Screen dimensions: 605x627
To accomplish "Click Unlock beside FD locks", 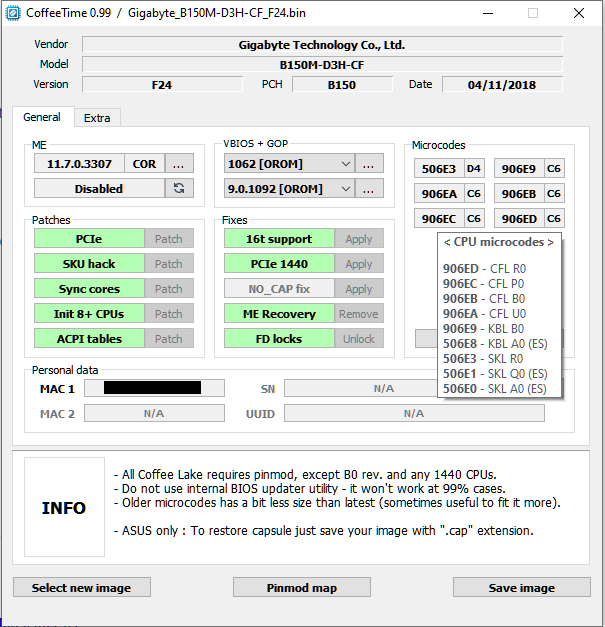I will click(x=359, y=338).
